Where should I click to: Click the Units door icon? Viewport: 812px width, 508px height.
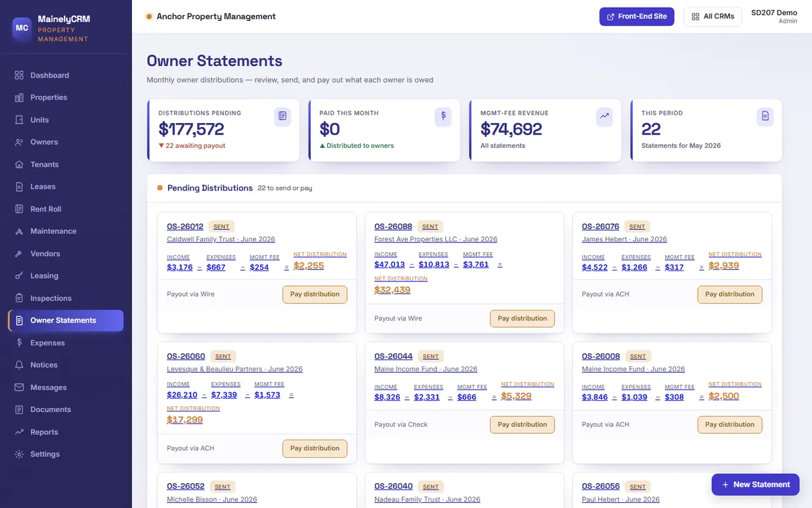[x=19, y=119]
